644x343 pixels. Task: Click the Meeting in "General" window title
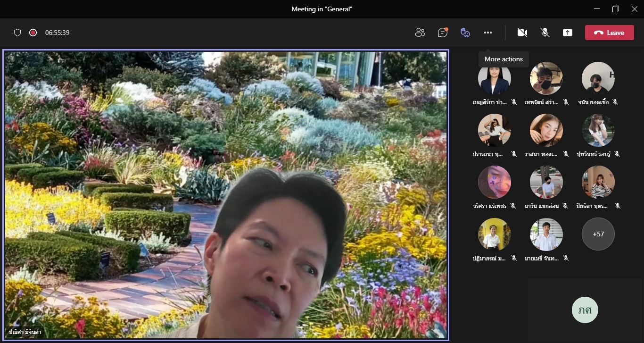[322, 9]
